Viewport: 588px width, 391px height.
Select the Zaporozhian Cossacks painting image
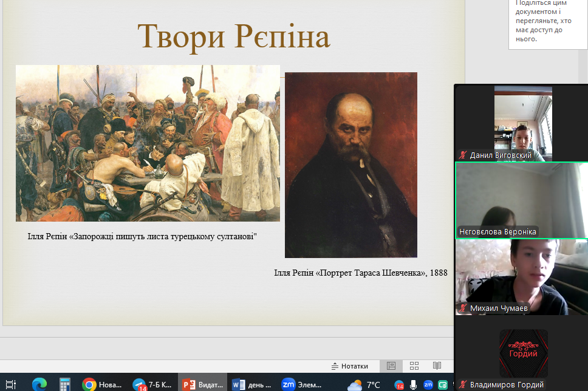pyautogui.click(x=148, y=143)
